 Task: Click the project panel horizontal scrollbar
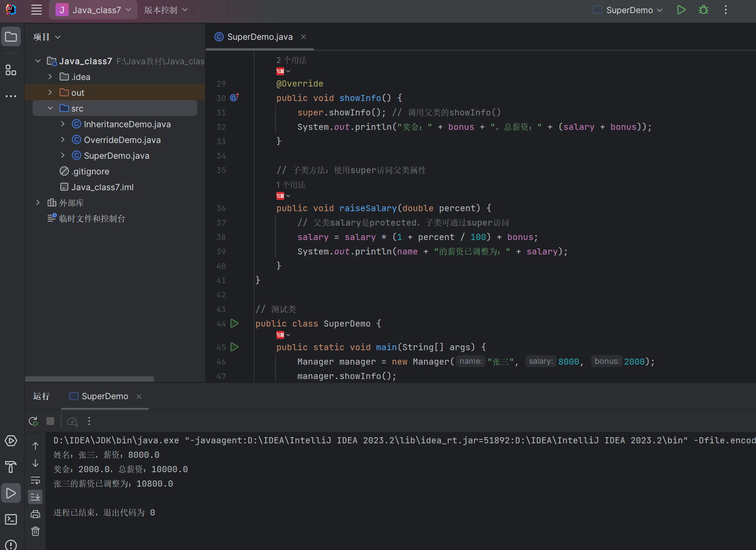(90, 379)
